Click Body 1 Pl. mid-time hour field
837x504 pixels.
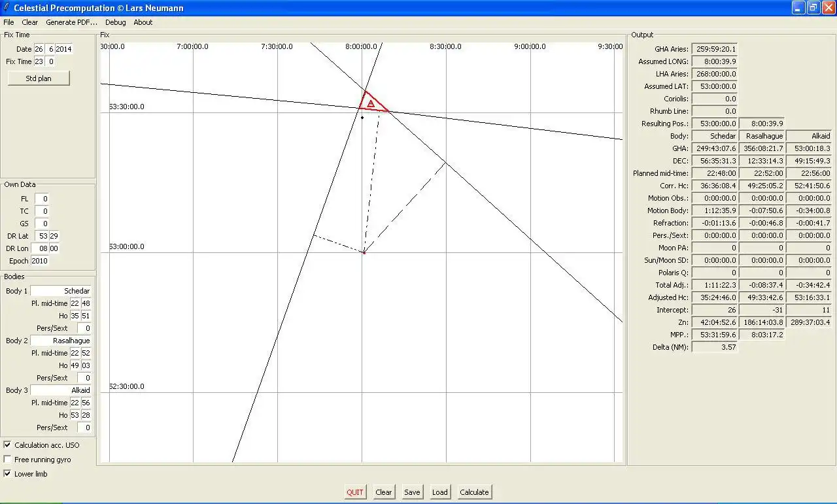point(75,303)
